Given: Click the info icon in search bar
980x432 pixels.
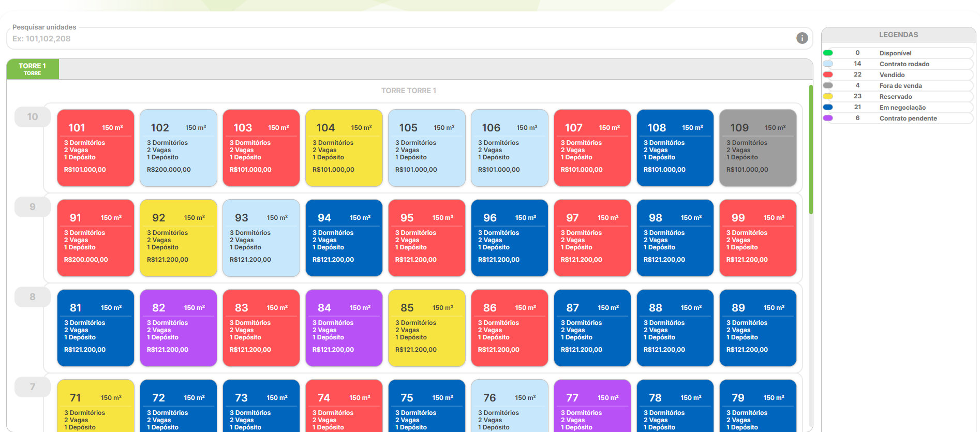Looking at the screenshot, I should click(802, 38).
